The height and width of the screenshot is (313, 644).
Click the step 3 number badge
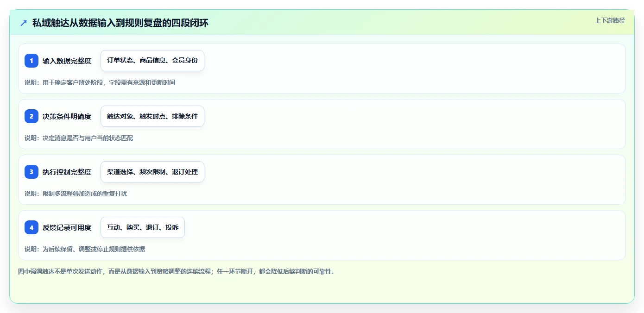tap(32, 172)
